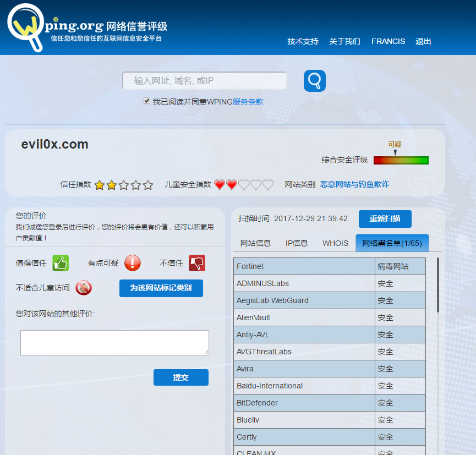Screen dimensions: 476x455
Task: Switch to the 网站信息 tab
Action: pos(255,243)
